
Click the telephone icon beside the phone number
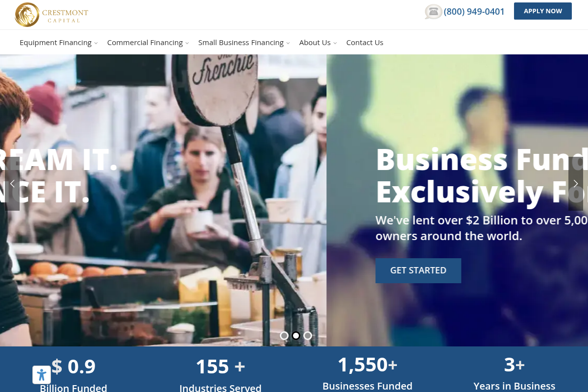tap(433, 12)
